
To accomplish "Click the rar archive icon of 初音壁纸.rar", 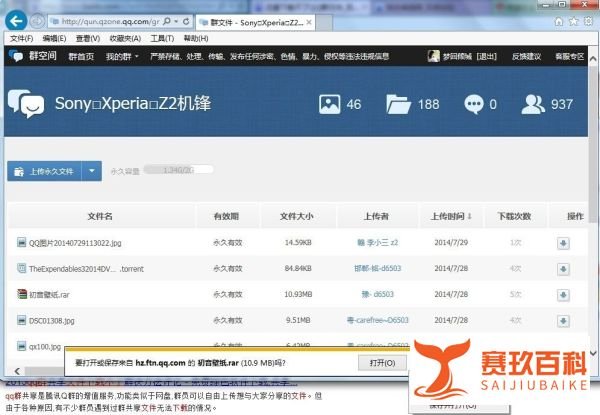I will click(21, 294).
